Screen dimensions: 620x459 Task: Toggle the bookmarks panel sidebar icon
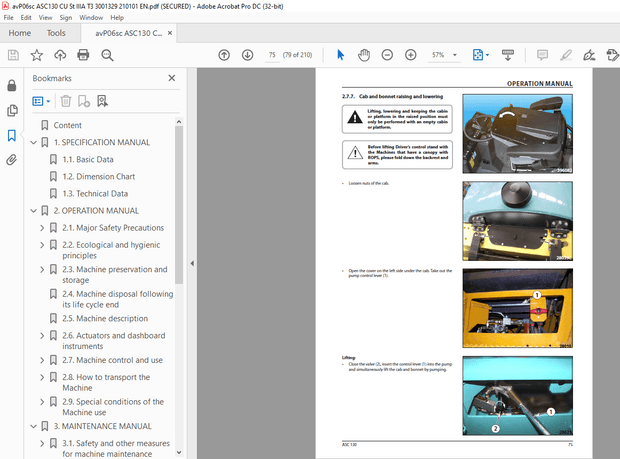click(12, 136)
